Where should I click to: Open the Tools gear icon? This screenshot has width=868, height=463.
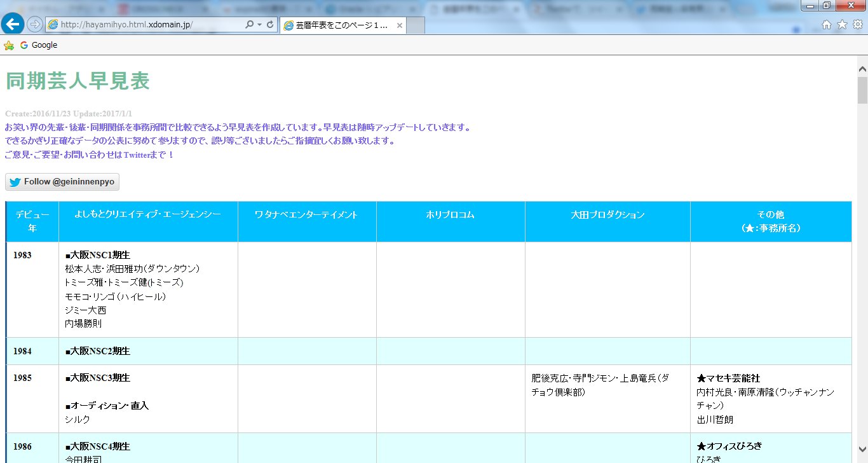[x=857, y=24]
